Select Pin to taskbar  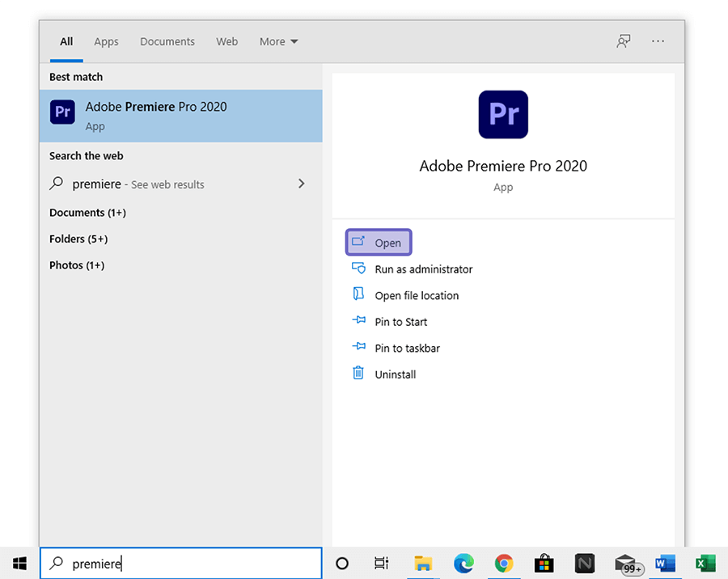[407, 349]
